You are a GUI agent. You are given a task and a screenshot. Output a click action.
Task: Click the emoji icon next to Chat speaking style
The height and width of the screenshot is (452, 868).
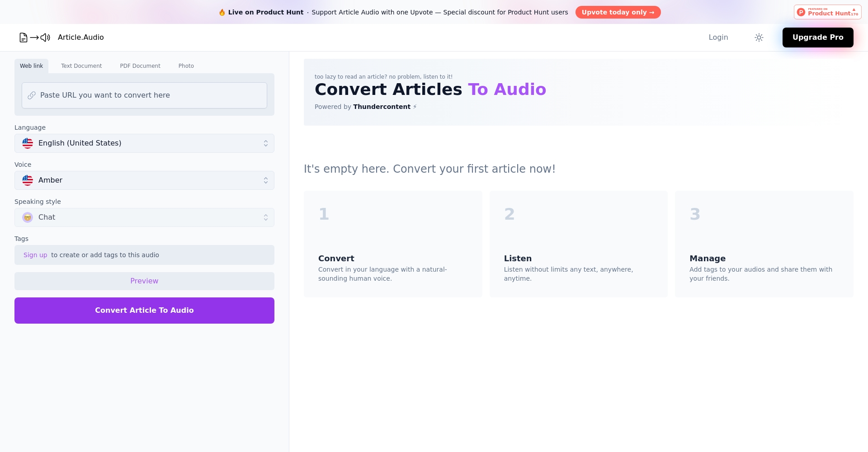coord(28,217)
